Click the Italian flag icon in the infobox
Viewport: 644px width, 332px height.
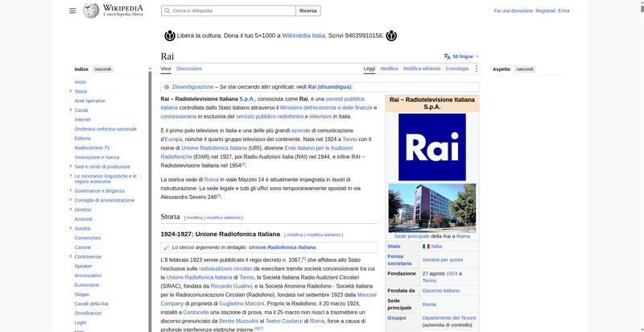426,247
